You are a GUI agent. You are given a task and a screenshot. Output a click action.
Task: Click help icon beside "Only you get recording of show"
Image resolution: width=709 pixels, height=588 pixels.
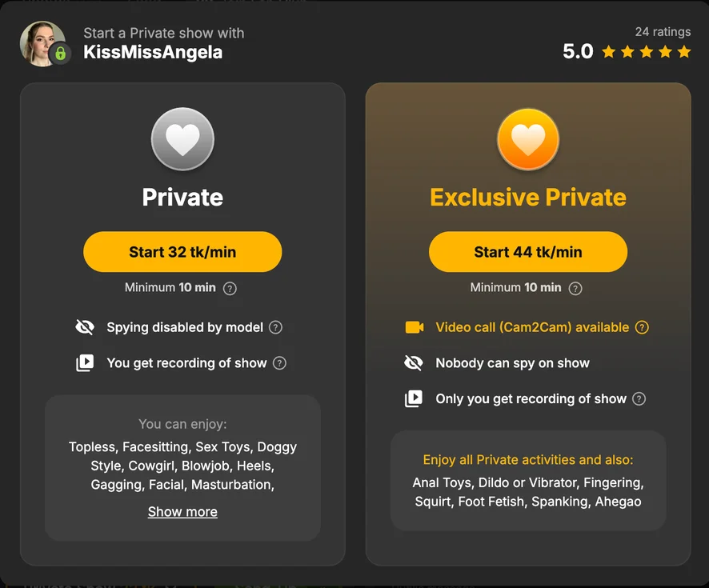639,398
